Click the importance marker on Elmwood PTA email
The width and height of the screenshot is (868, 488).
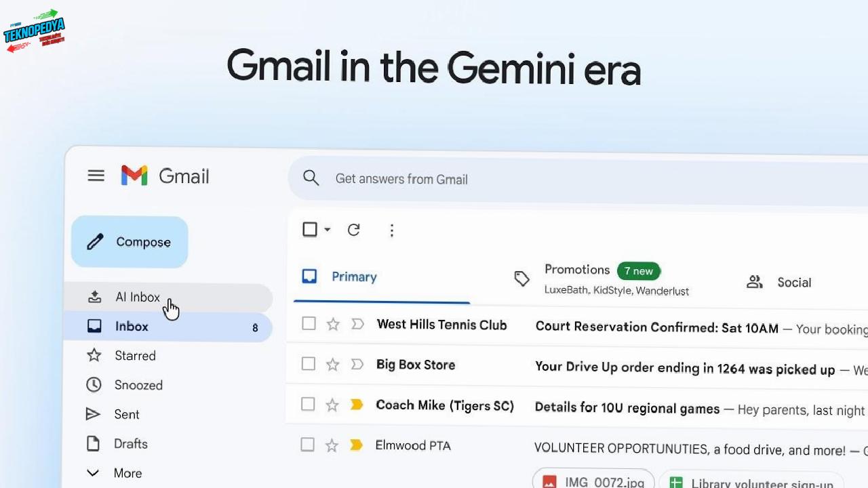pyautogui.click(x=356, y=445)
